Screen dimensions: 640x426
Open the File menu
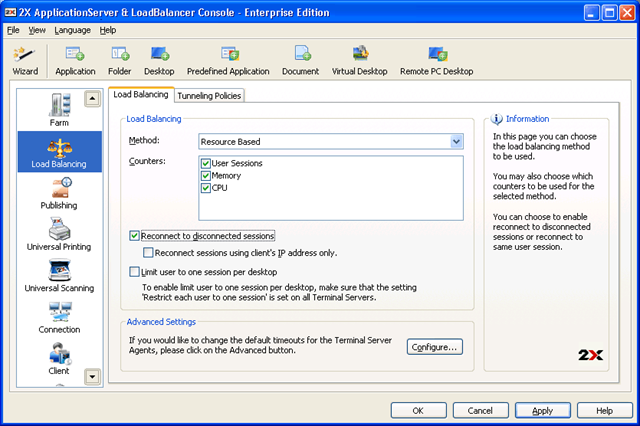pos(13,30)
